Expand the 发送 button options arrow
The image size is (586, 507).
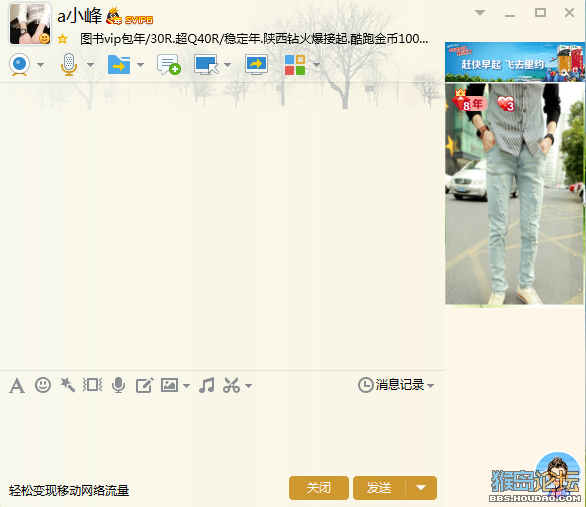(421, 488)
